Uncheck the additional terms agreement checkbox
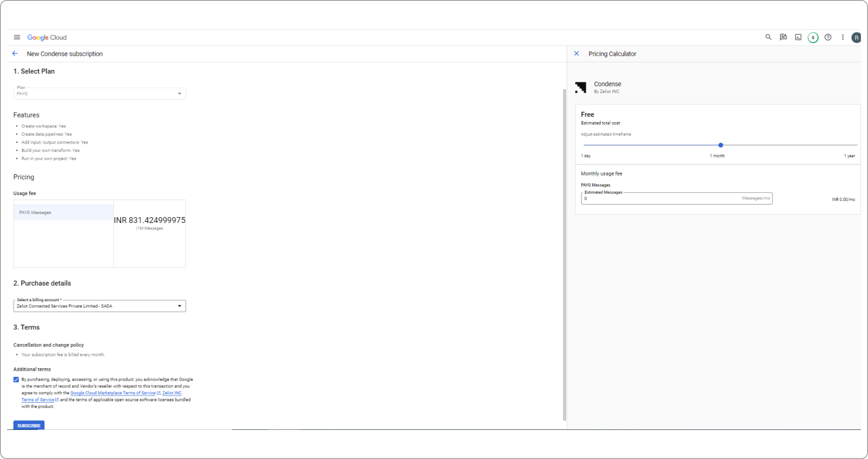Image resolution: width=868 pixels, height=459 pixels. pos(16,380)
